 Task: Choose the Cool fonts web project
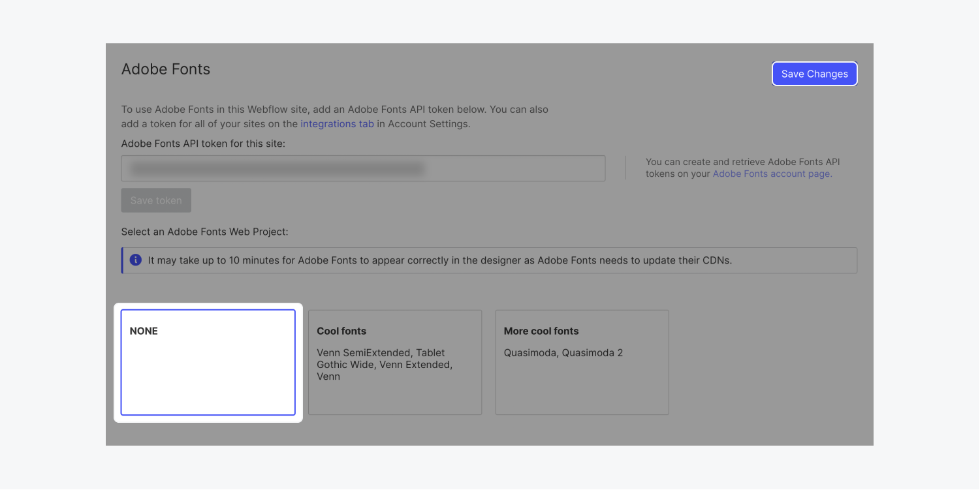click(x=395, y=362)
